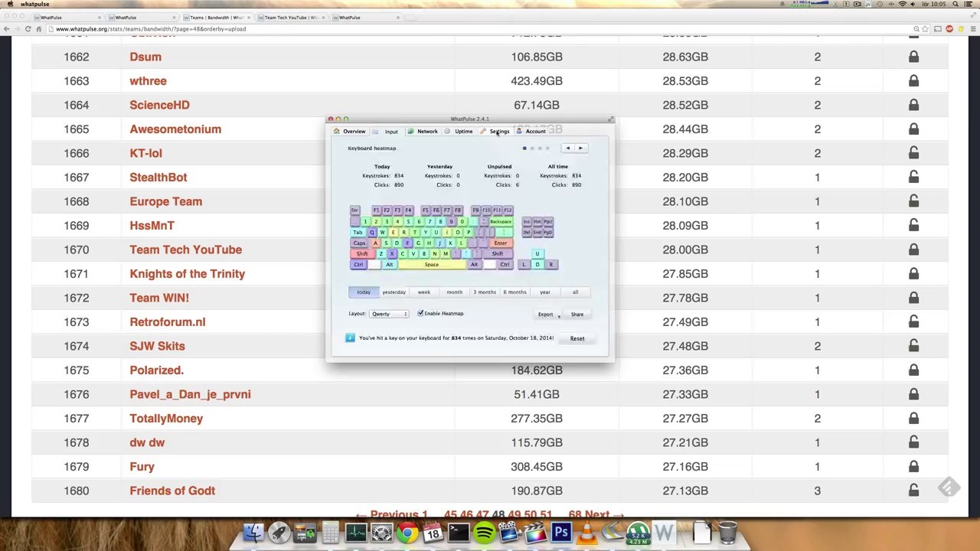Viewport: 980px width, 551px height.
Task: Click the Share button
Action: [577, 315]
